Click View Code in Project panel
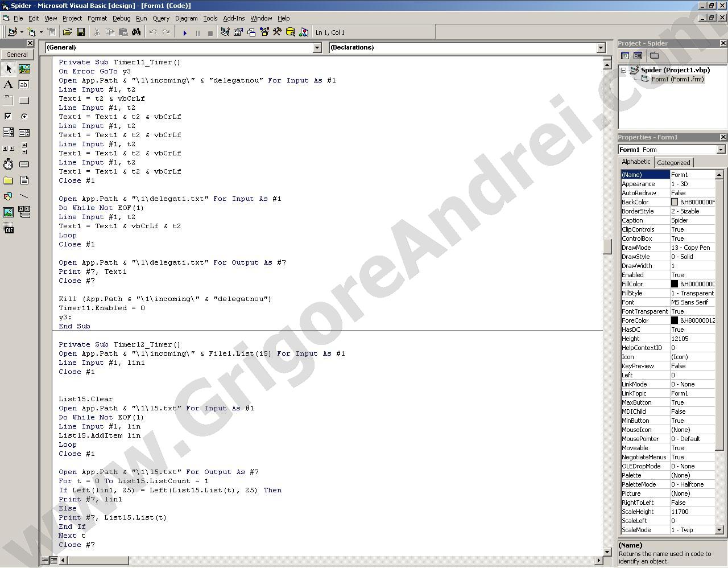 pyautogui.click(x=625, y=56)
